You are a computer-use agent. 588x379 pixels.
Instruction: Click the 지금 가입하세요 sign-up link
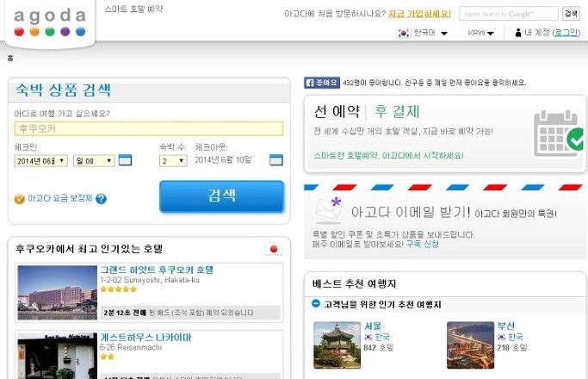419,14
